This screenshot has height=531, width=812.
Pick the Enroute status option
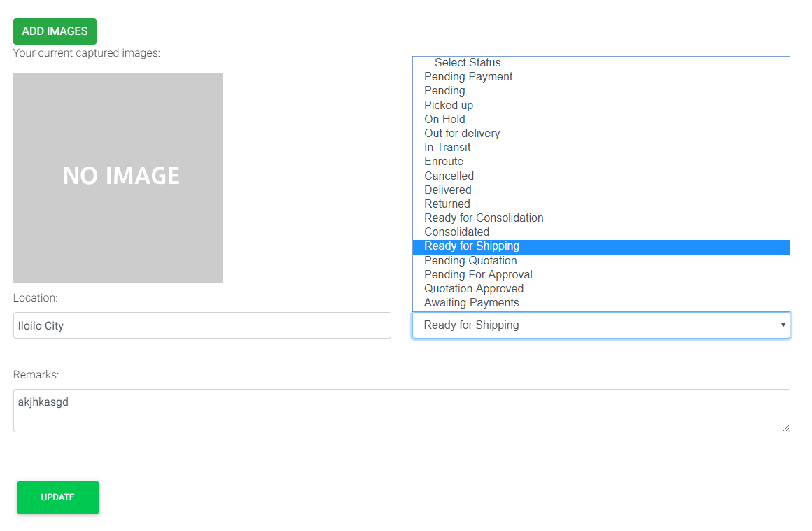[601, 162]
